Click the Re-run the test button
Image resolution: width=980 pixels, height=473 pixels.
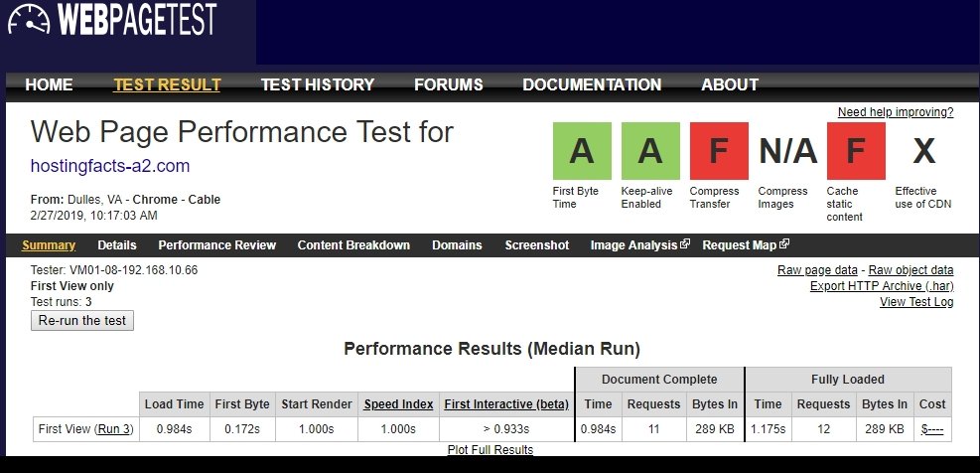(81, 321)
